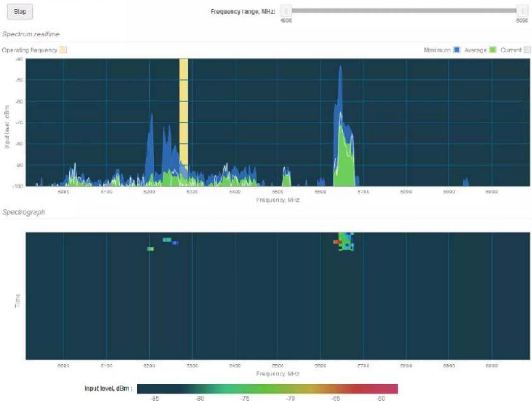Click the 'Average' legend label

(475, 50)
